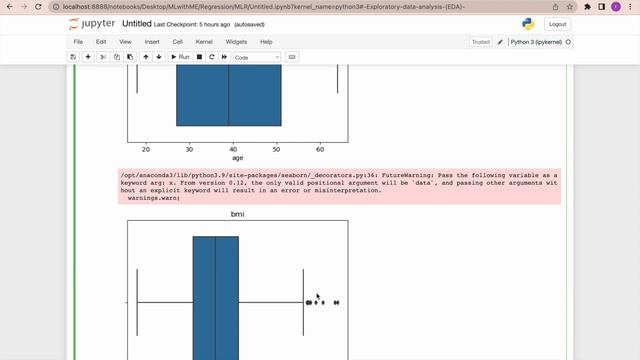Click the Last Checkpoint text
The width and height of the screenshot is (640, 360).
coord(192,24)
